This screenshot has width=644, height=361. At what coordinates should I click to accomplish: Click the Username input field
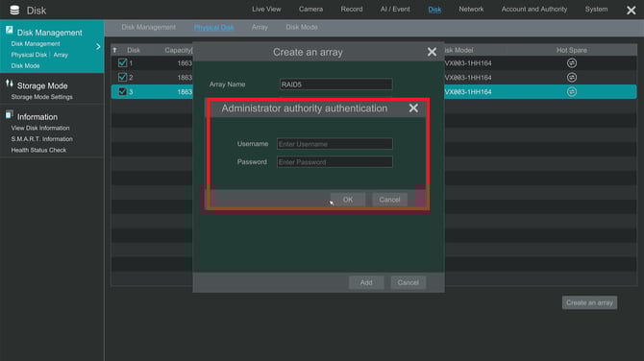pos(334,144)
